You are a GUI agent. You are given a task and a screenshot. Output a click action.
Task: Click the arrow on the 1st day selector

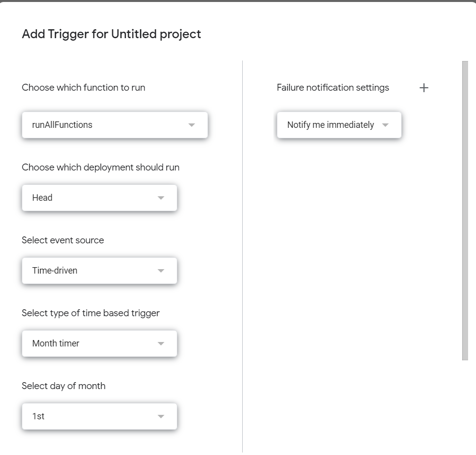click(x=160, y=416)
